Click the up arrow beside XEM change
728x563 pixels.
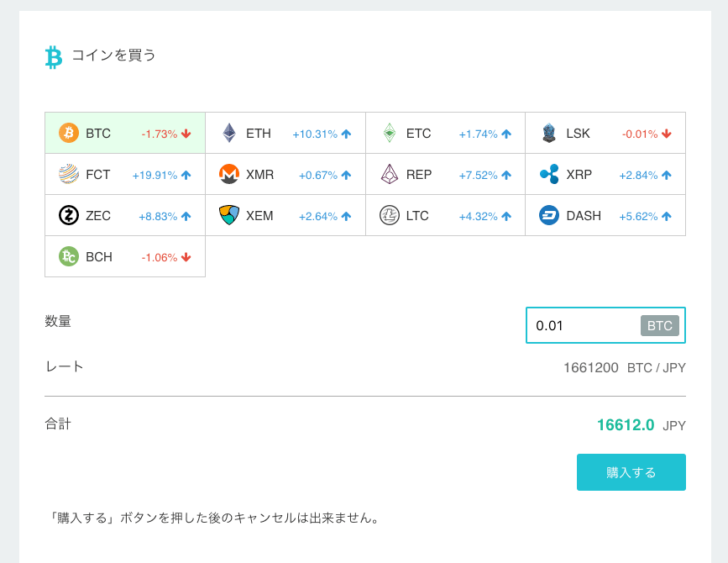[346, 216]
